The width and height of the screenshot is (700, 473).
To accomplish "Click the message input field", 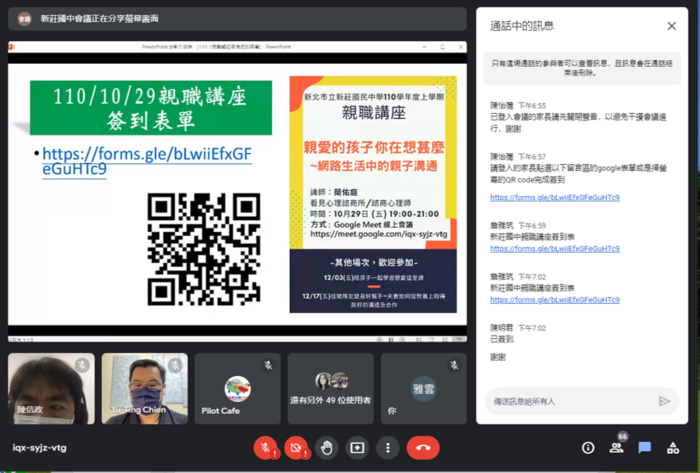I will pos(572,401).
